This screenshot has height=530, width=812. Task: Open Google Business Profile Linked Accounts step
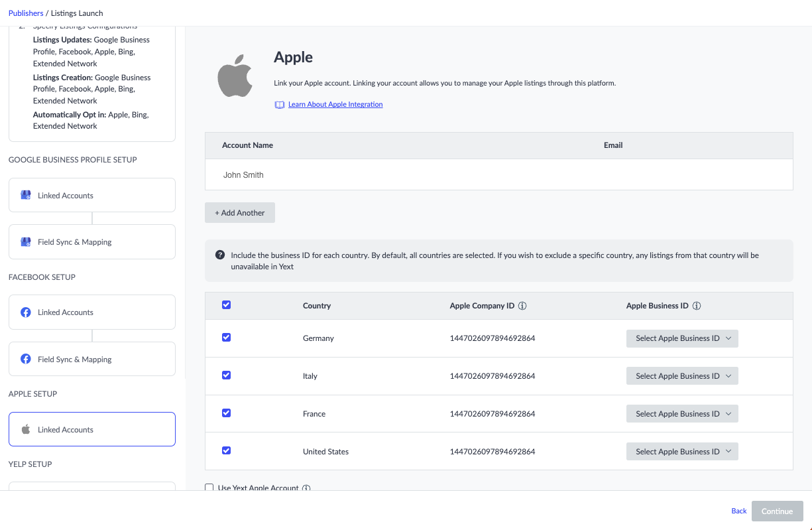pyautogui.click(x=92, y=195)
